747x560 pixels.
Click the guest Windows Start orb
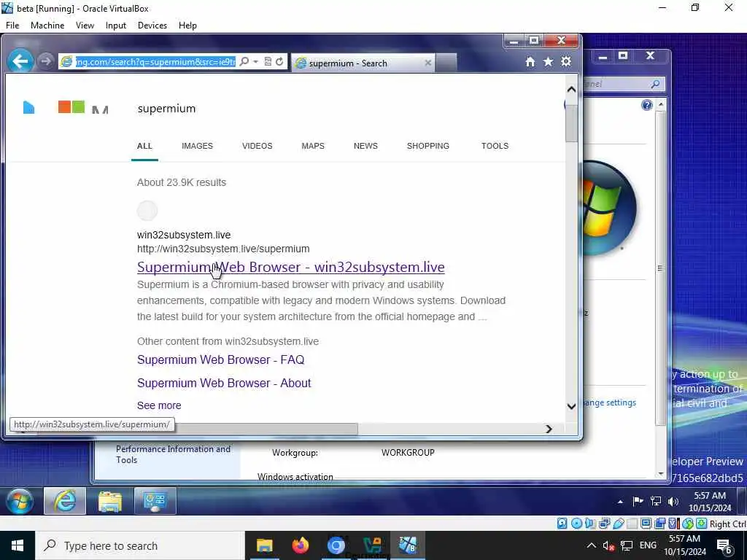20,502
